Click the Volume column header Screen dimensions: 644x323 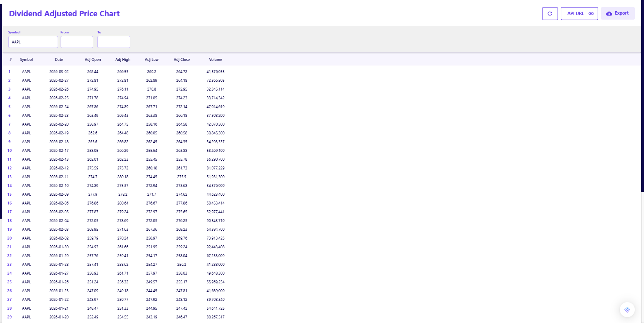pos(216,60)
